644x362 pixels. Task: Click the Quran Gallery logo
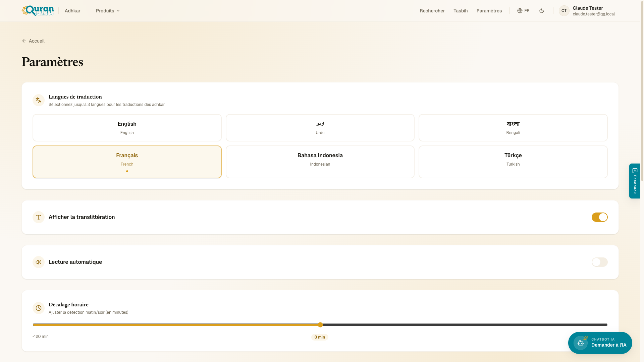(38, 11)
